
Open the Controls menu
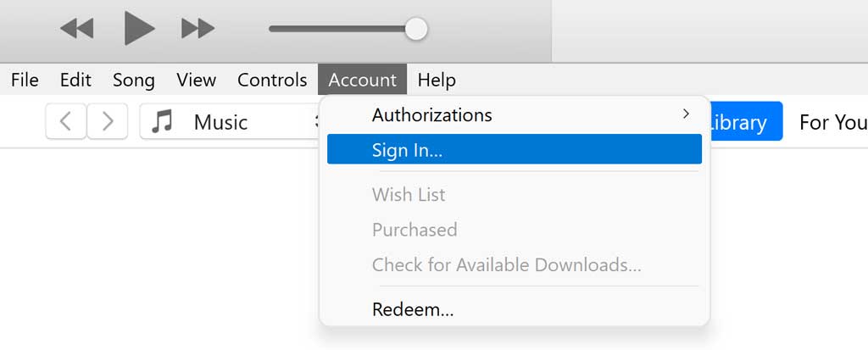tap(272, 80)
